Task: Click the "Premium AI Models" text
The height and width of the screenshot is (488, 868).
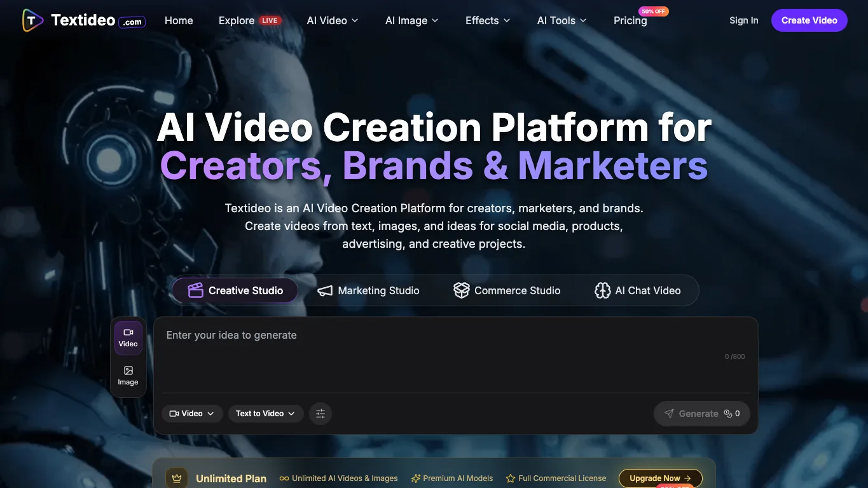Action: (458, 478)
